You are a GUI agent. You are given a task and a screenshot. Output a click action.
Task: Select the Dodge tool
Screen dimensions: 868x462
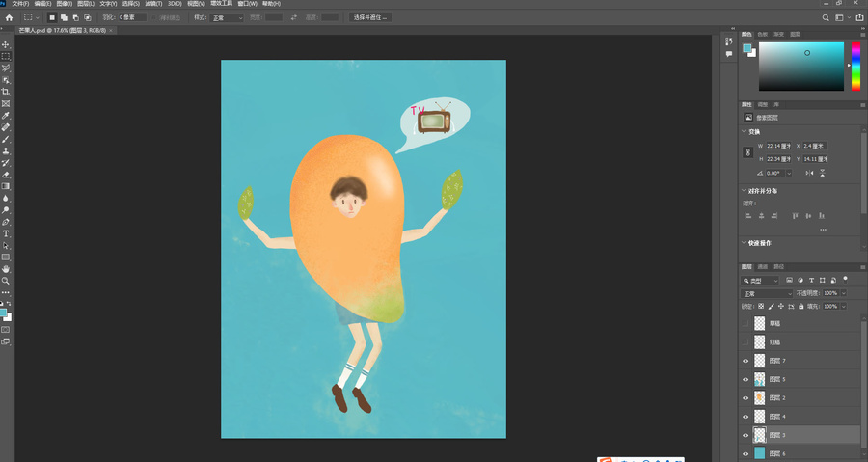(6, 210)
